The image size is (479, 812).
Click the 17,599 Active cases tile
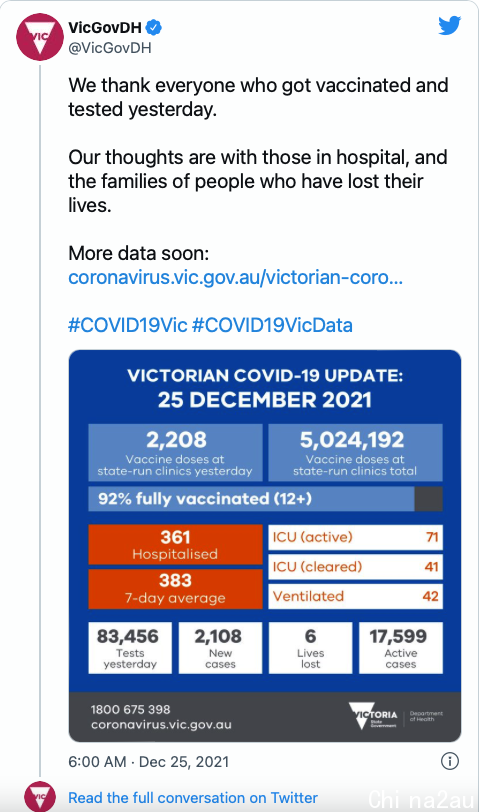pos(401,648)
